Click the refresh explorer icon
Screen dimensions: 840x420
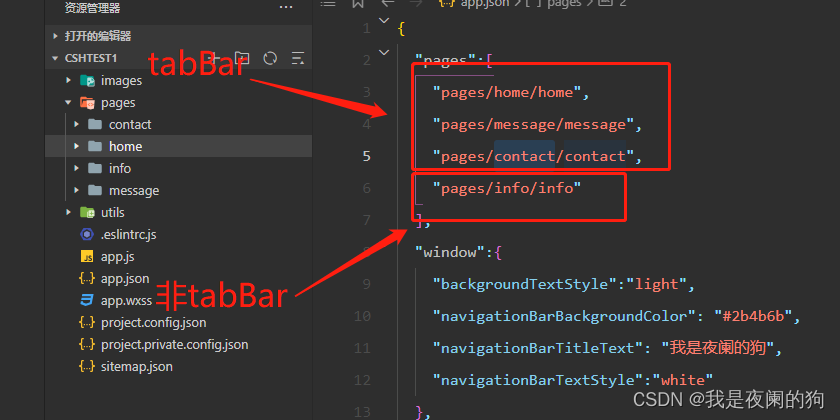pyautogui.click(x=270, y=58)
